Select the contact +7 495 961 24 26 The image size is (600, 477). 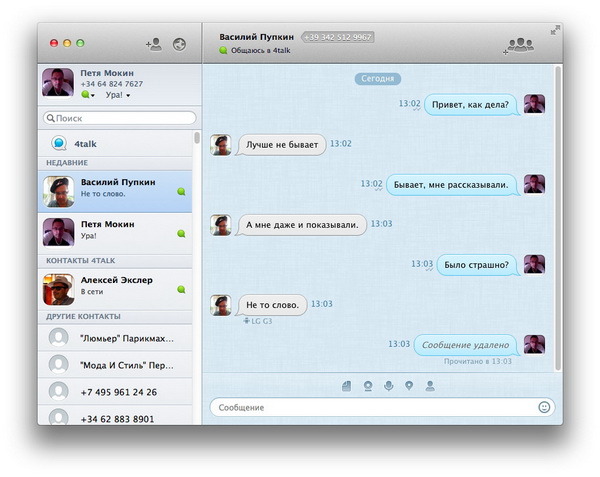(x=118, y=392)
